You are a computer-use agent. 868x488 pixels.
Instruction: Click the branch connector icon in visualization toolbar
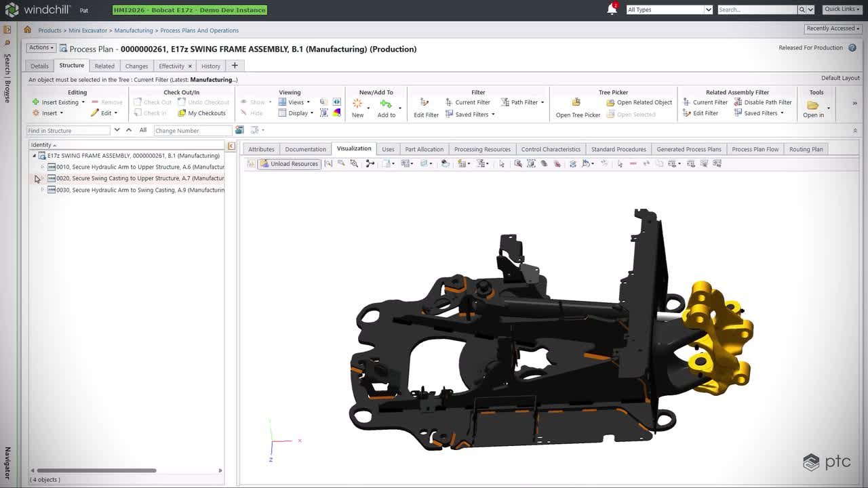(x=370, y=163)
